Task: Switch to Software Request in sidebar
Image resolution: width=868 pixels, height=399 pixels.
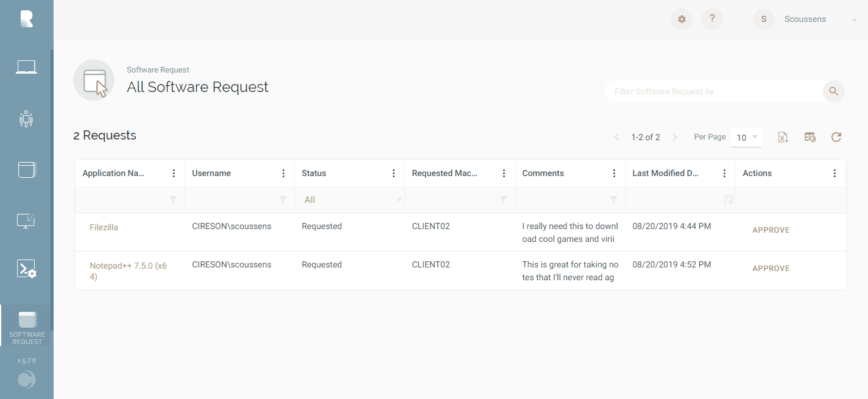Action: (x=26, y=325)
